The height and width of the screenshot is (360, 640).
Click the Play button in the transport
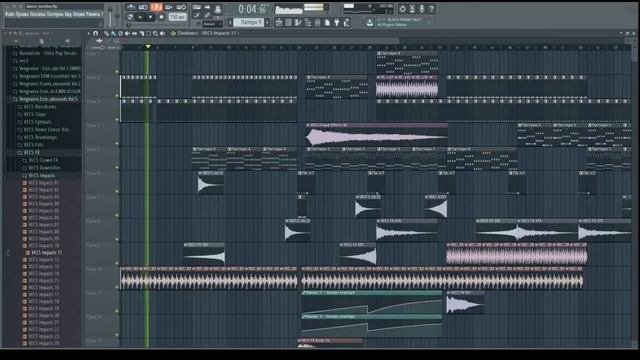click(140, 17)
